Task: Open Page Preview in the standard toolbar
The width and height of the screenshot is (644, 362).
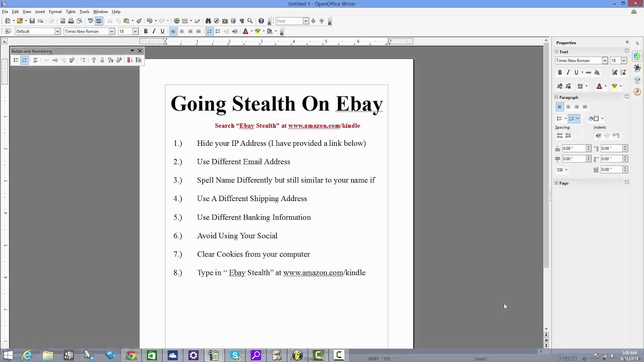Action: pyautogui.click(x=79, y=21)
